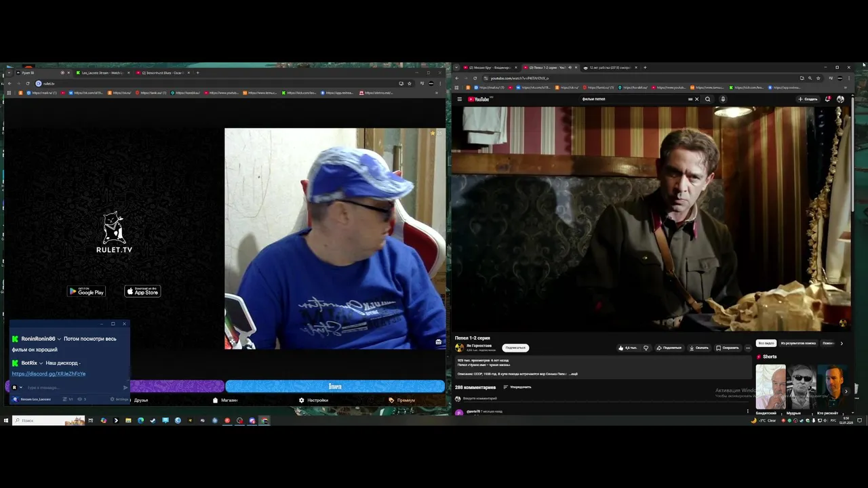
Task: Select the Все видео filter chip
Action: tap(766, 343)
